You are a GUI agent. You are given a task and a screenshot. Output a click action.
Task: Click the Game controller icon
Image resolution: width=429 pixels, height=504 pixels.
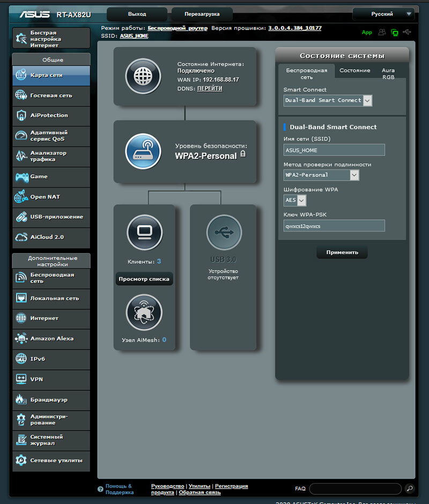click(21, 177)
